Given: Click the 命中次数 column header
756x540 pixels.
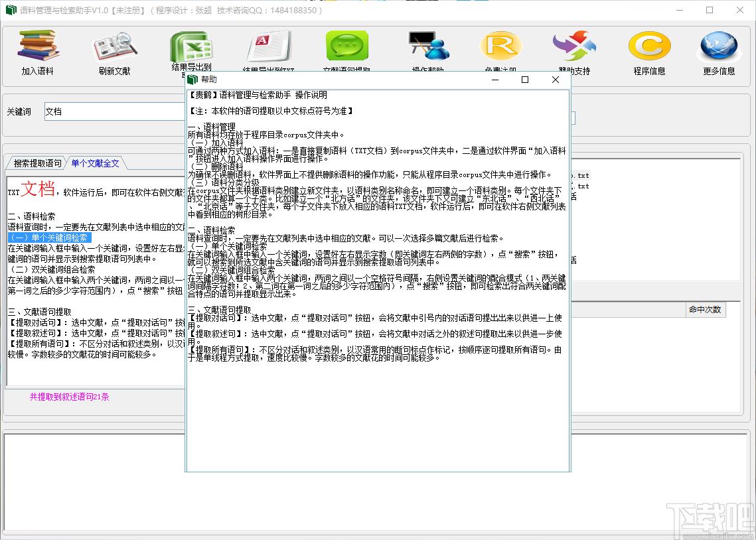Looking at the screenshot, I should click(x=705, y=310).
